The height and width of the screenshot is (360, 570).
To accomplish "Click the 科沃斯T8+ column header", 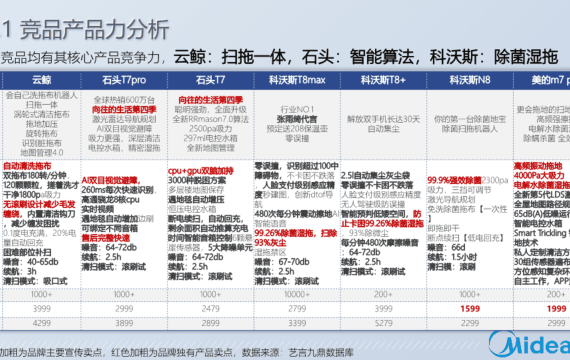I will [383, 80].
